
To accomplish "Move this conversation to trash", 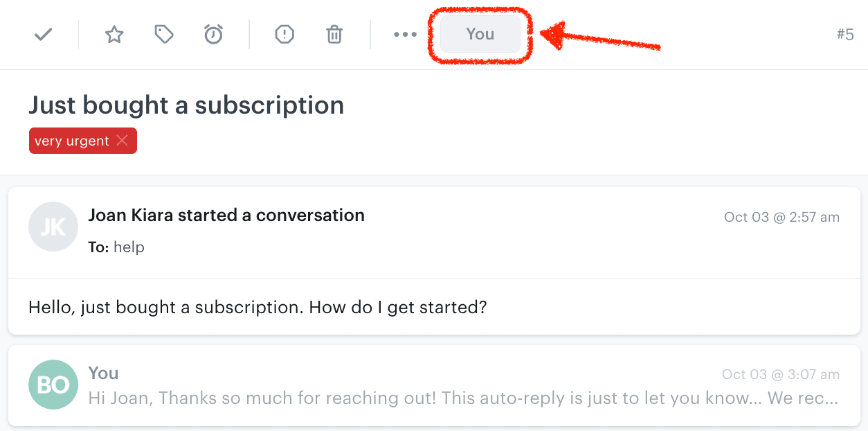I will 334,33.
